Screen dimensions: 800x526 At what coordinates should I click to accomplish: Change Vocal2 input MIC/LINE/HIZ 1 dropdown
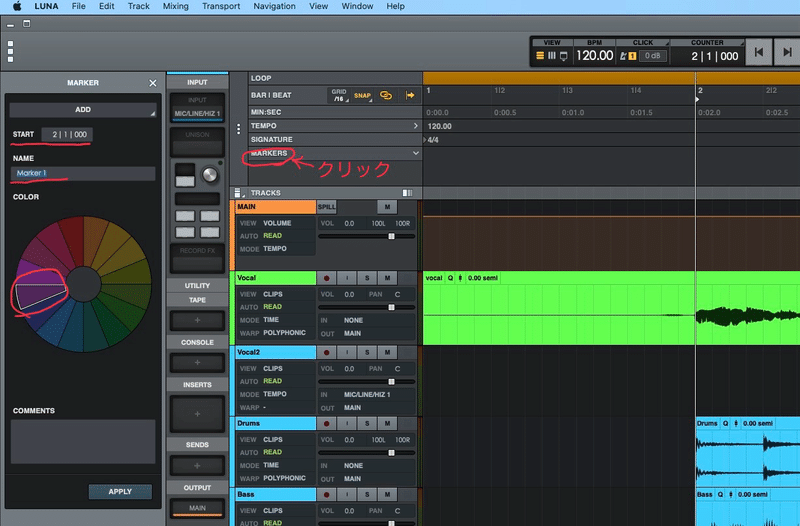point(367,394)
